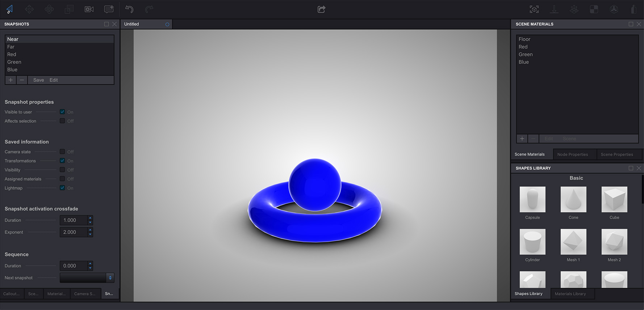Image resolution: width=644 pixels, height=310 pixels.
Task: Toggle the Visible to user checkbox
Action: (x=62, y=112)
